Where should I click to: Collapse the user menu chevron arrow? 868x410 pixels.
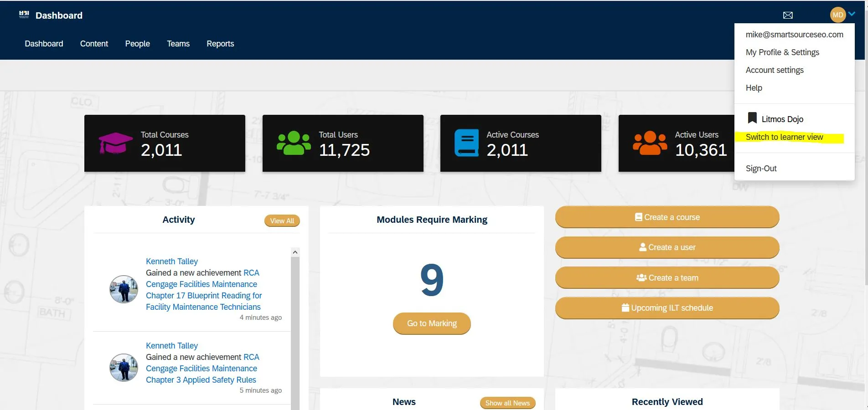tap(852, 14)
